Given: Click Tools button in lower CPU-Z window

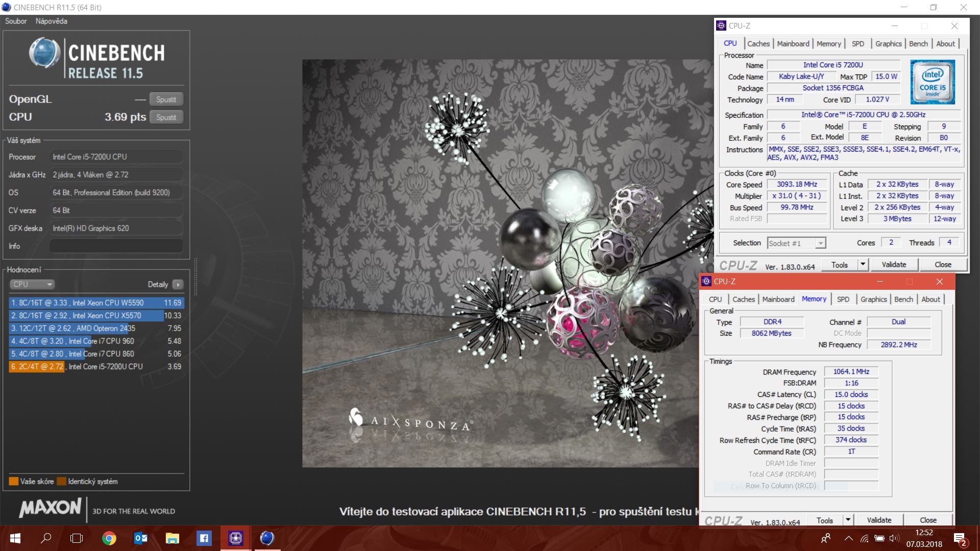Looking at the screenshot, I should pyautogui.click(x=825, y=520).
